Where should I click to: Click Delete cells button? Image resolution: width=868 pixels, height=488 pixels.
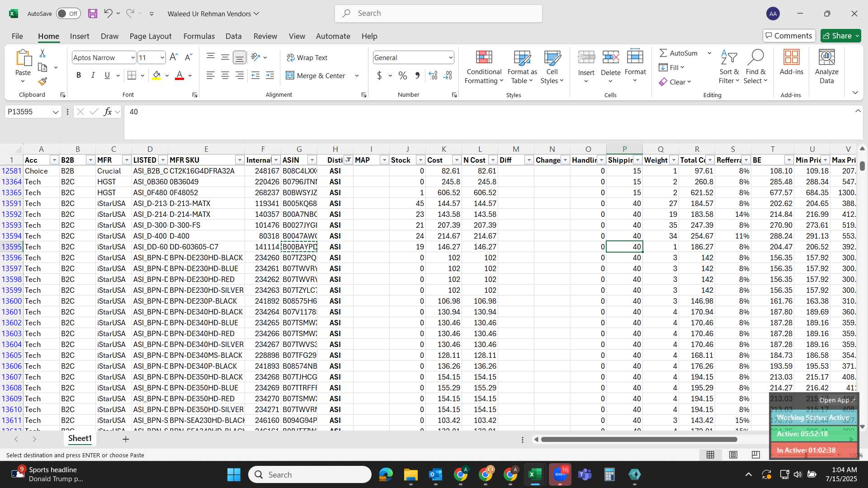[x=610, y=67]
